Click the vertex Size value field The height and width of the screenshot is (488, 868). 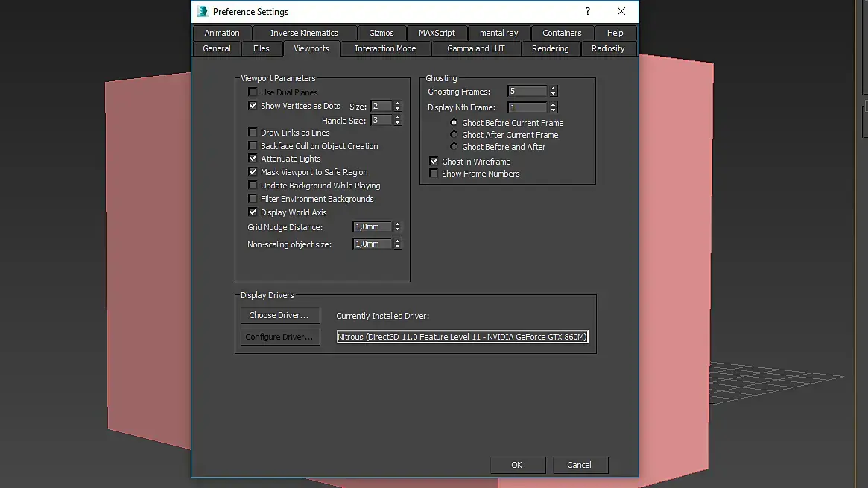coord(381,107)
